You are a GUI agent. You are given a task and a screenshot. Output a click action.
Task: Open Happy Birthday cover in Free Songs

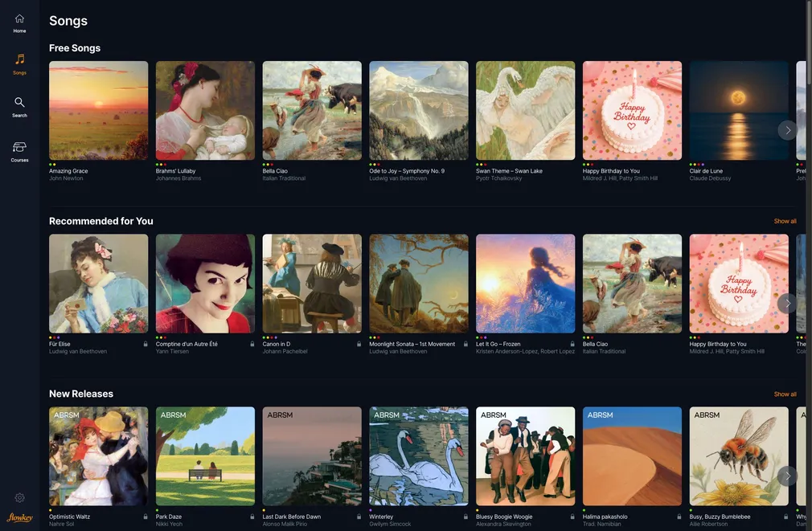[632, 110]
